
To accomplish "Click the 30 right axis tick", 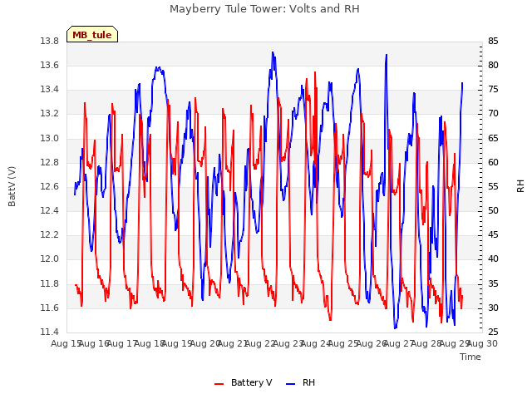I will [x=493, y=308].
